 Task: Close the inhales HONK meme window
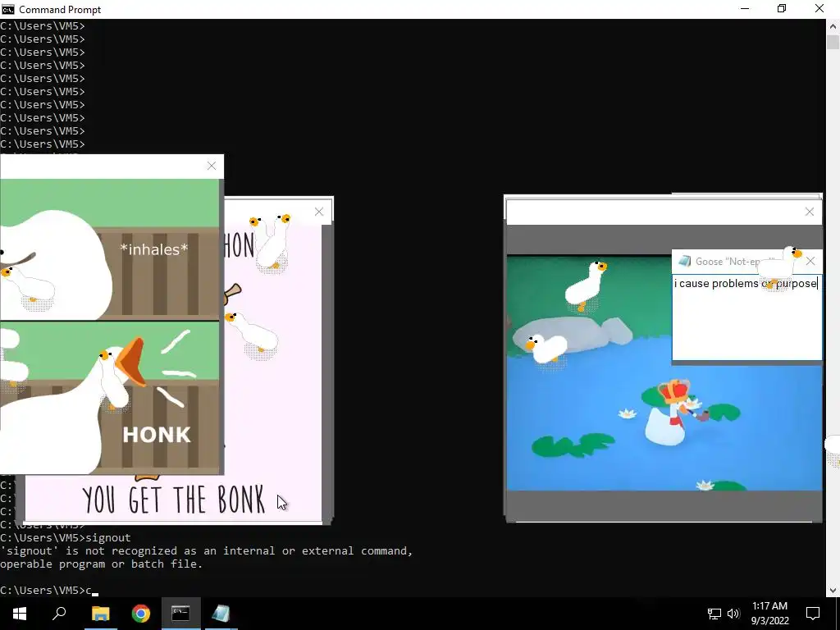[212, 166]
